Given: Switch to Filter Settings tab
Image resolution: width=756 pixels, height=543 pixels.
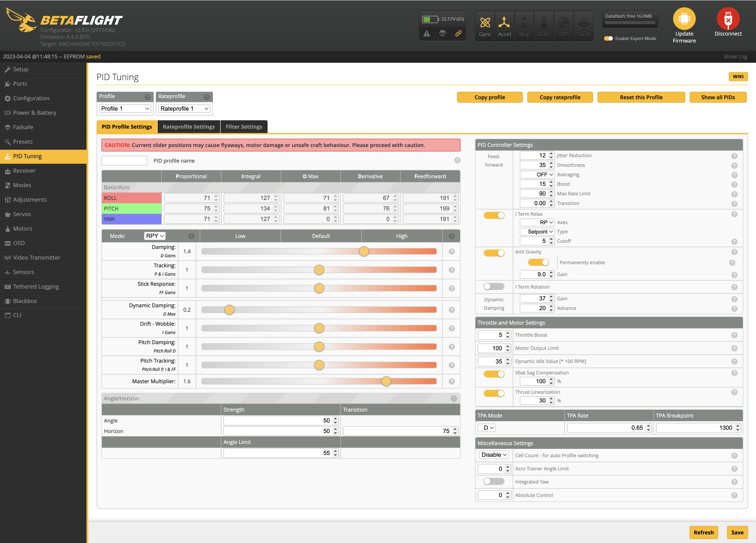Looking at the screenshot, I should pyautogui.click(x=244, y=127).
